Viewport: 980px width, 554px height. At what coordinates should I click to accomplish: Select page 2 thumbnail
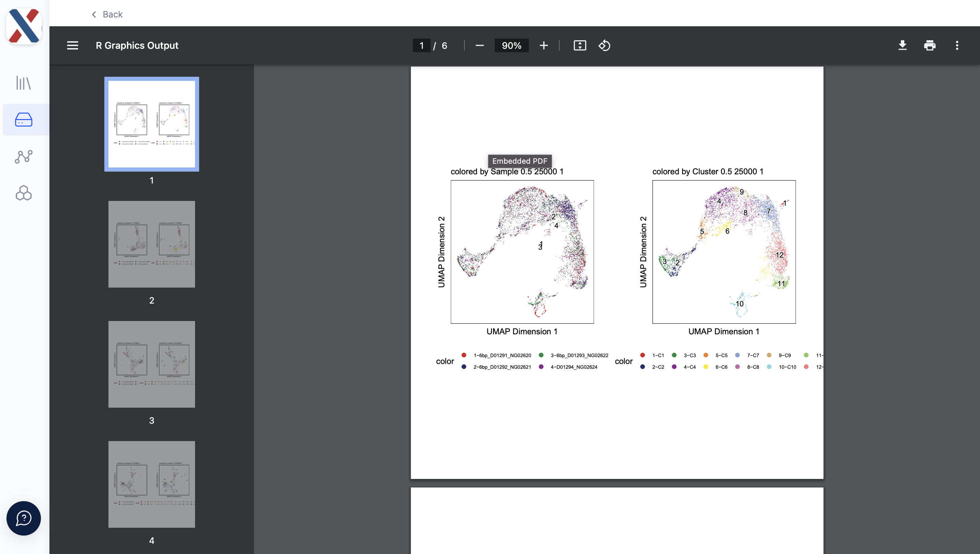151,244
